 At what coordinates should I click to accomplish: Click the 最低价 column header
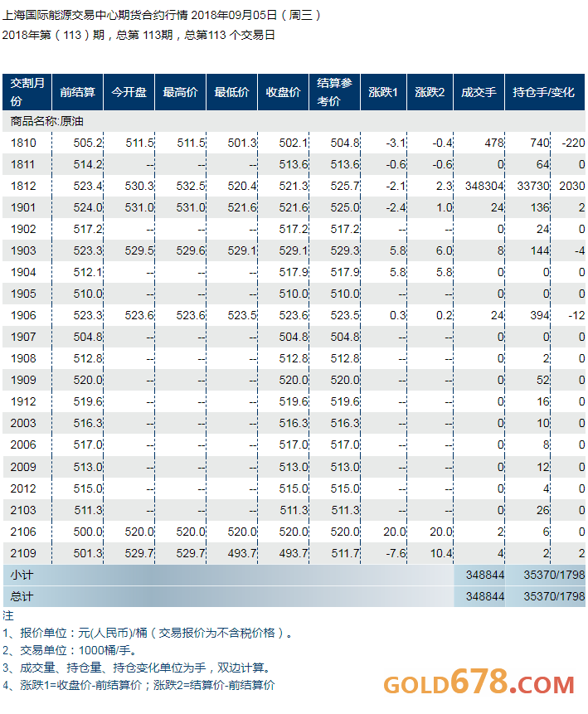pyautogui.click(x=232, y=92)
